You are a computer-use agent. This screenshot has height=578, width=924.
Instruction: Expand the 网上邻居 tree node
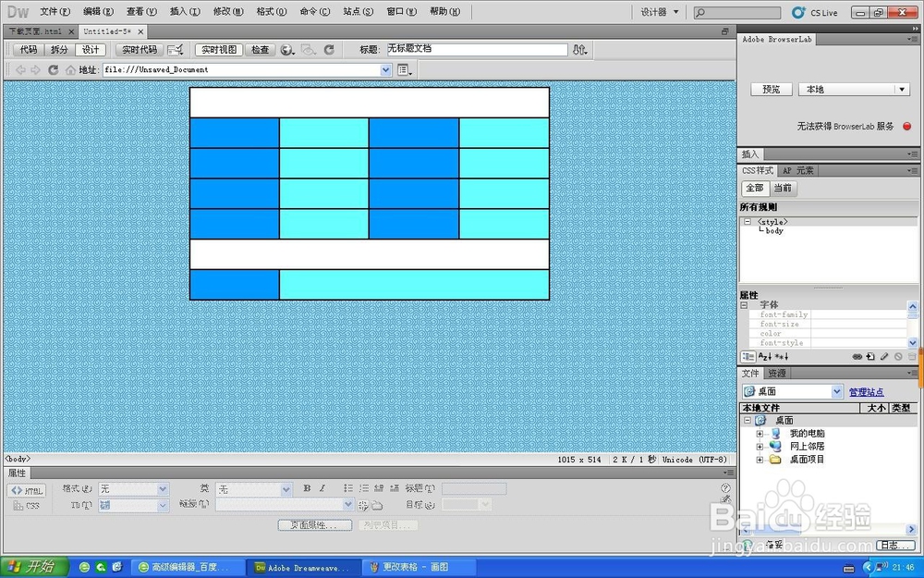(x=760, y=447)
